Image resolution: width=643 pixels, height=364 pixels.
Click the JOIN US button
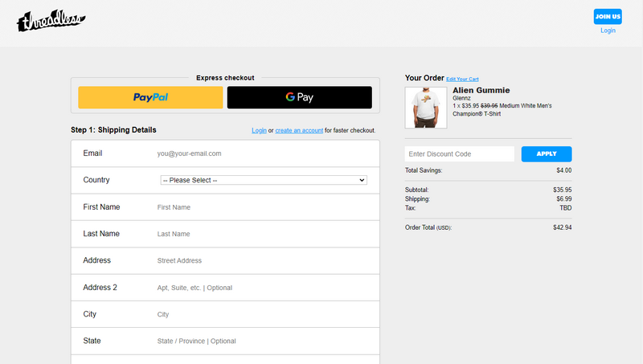(x=608, y=16)
